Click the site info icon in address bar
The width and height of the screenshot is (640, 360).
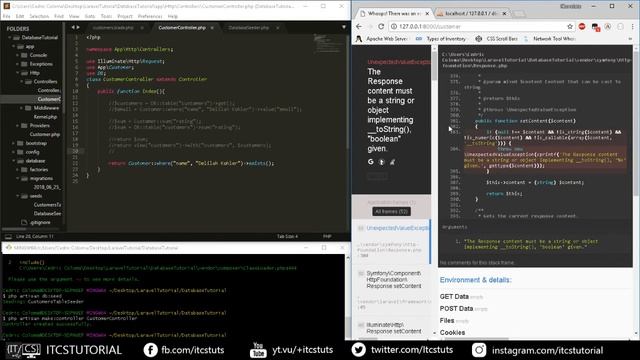[394, 27]
